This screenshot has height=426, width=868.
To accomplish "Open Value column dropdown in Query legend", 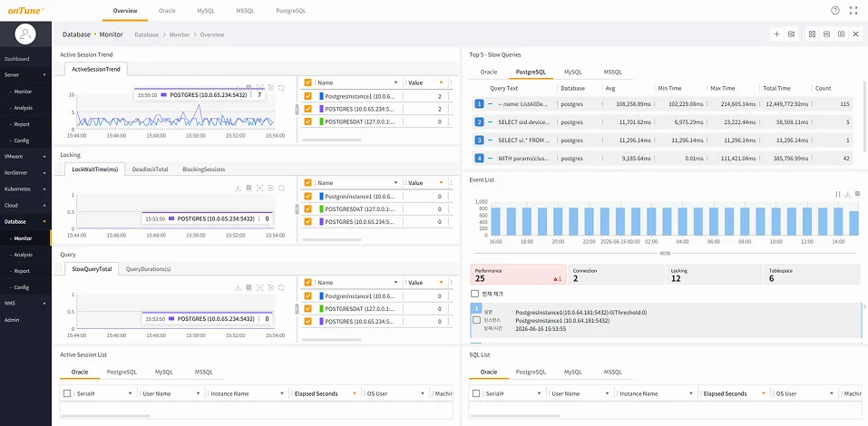I will point(441,282).
